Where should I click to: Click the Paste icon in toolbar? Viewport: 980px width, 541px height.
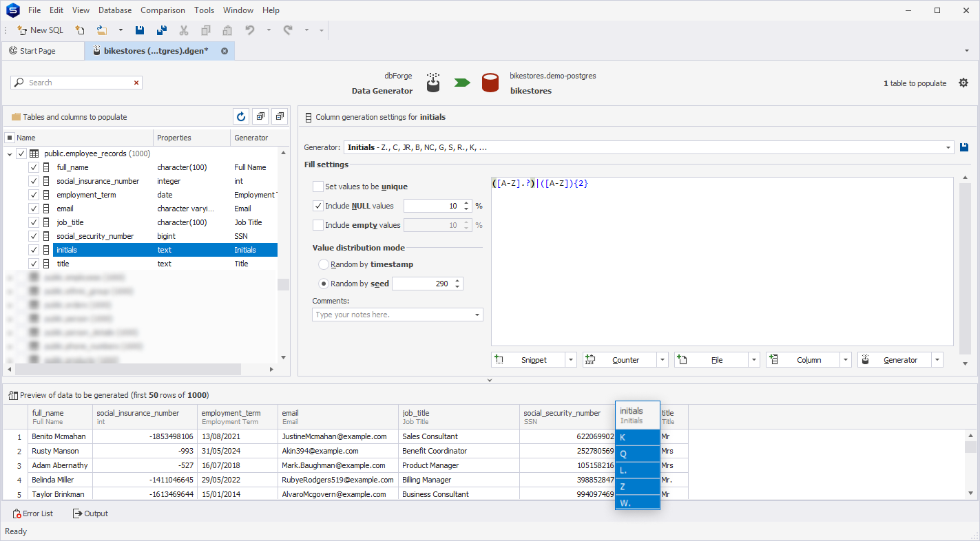point(227,30)
